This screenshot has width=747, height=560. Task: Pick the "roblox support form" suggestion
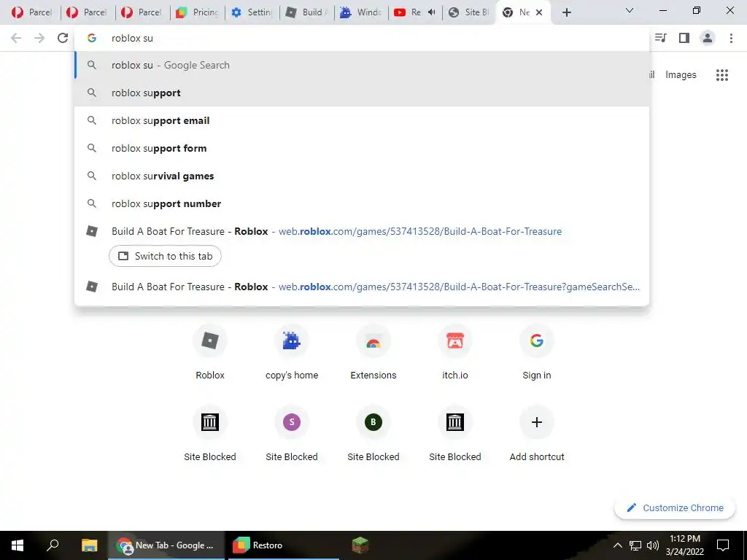[362, 148]
